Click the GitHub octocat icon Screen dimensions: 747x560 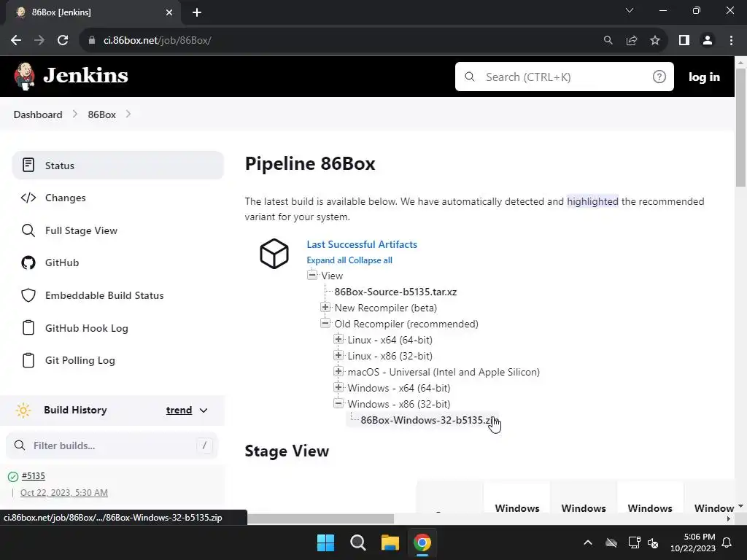tap(28, 262)
